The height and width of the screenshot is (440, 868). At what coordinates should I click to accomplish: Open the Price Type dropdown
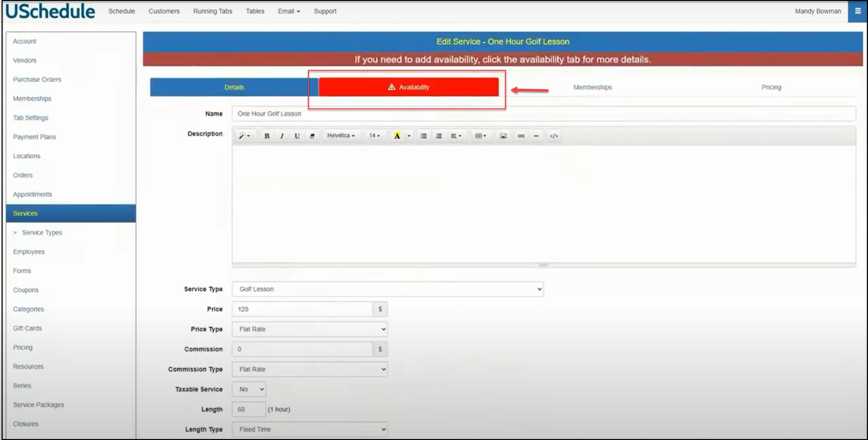pyautogui.click(x=309, y=329)
